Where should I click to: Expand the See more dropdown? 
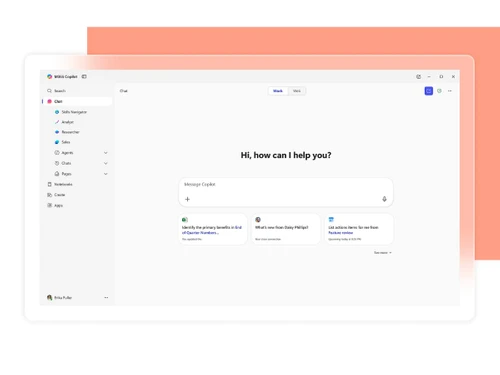(382, 253)
